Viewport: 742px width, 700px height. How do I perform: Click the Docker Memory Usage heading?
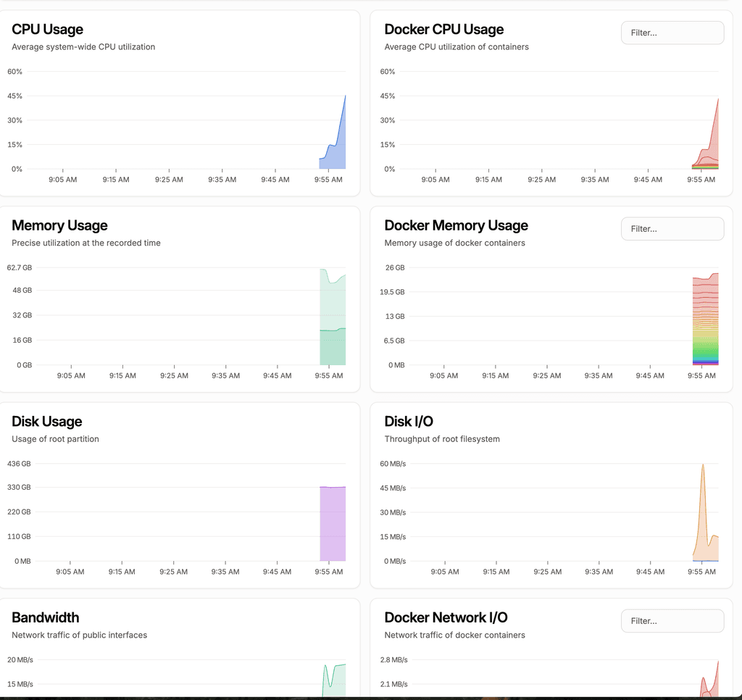tap(456, 226)
